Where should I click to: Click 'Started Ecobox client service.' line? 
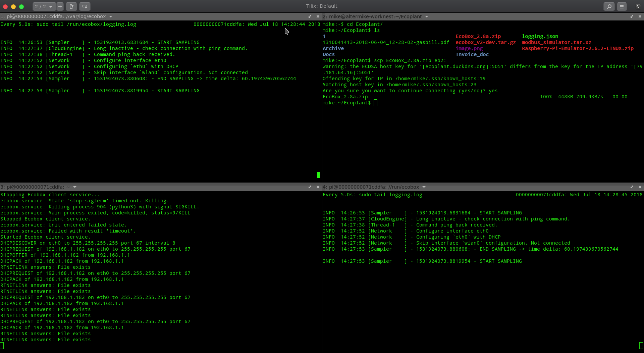tap(45, 237)
